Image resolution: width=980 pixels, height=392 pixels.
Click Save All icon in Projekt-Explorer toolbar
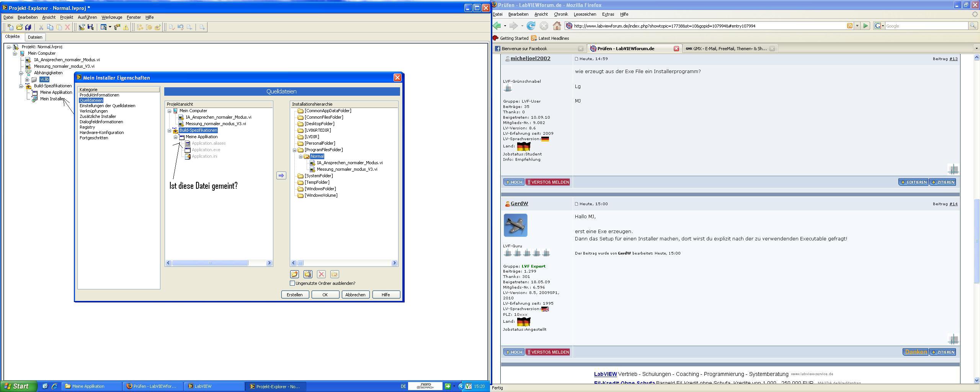28,27
